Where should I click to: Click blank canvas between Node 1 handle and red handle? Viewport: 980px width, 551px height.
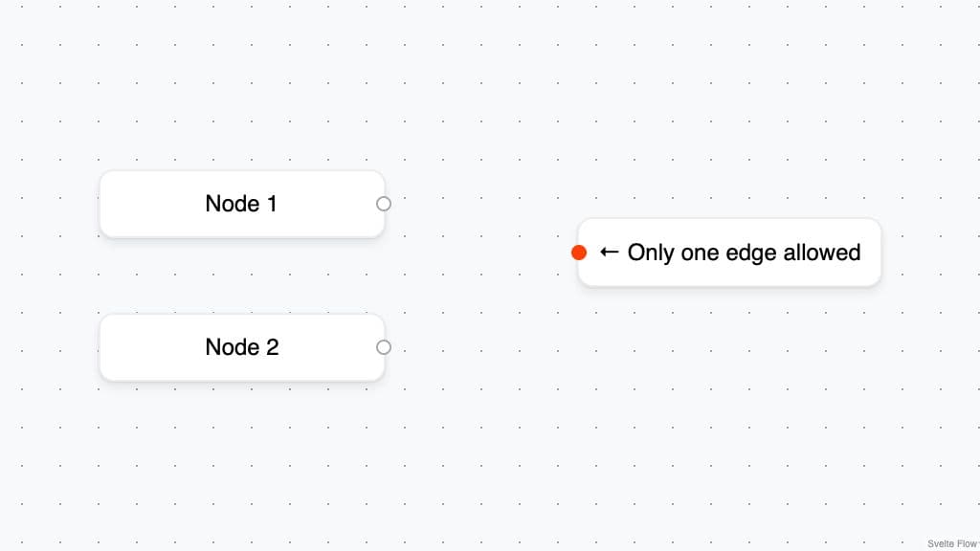pos(479,228)
